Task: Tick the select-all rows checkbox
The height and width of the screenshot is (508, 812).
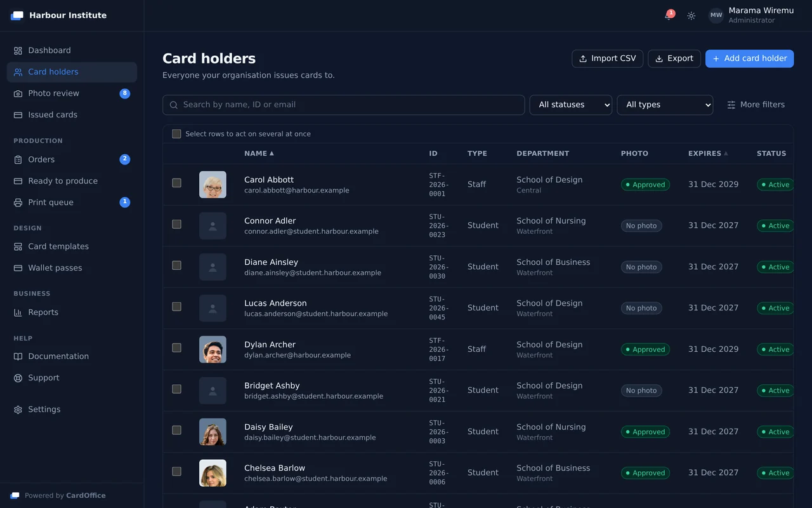Action: (x=176, y=134)
